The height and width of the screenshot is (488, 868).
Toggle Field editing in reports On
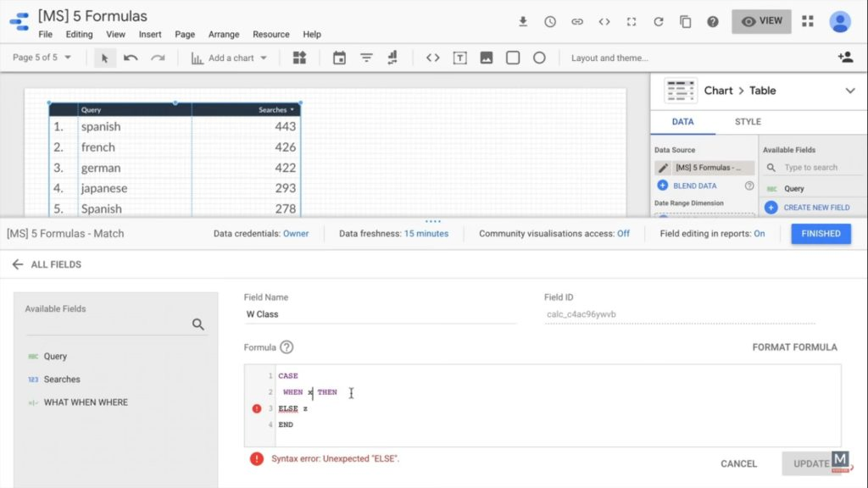tap(759, 234)
